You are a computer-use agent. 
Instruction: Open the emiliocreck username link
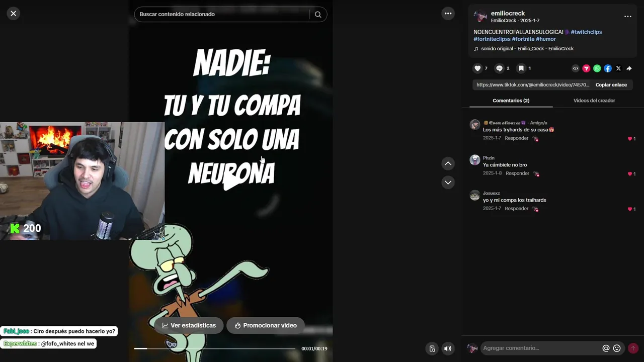tap(508, 13)
